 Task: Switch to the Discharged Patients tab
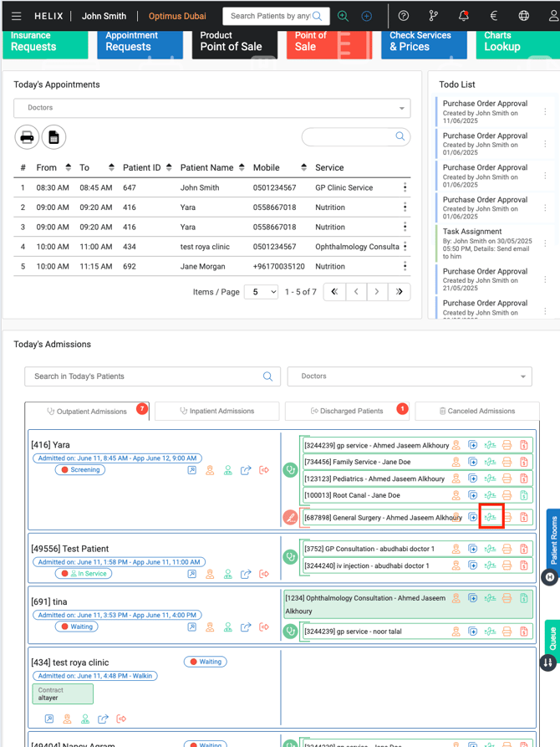pos(347,411)
